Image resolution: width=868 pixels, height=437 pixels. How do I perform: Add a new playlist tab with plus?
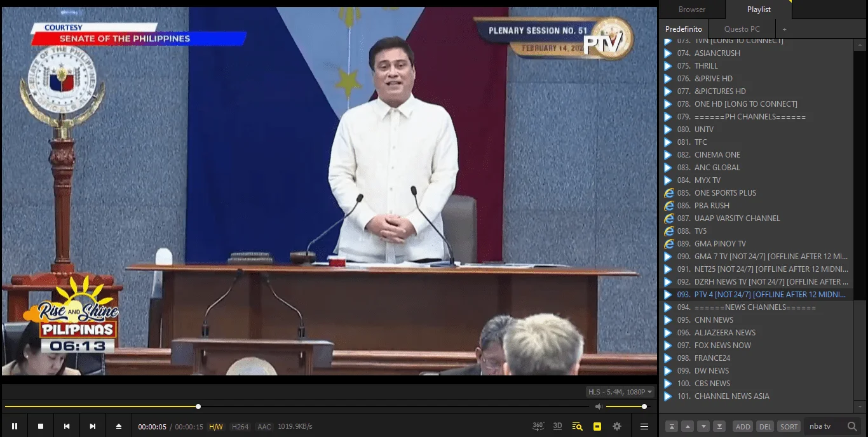pyautogui.click(x=784, y=29)
